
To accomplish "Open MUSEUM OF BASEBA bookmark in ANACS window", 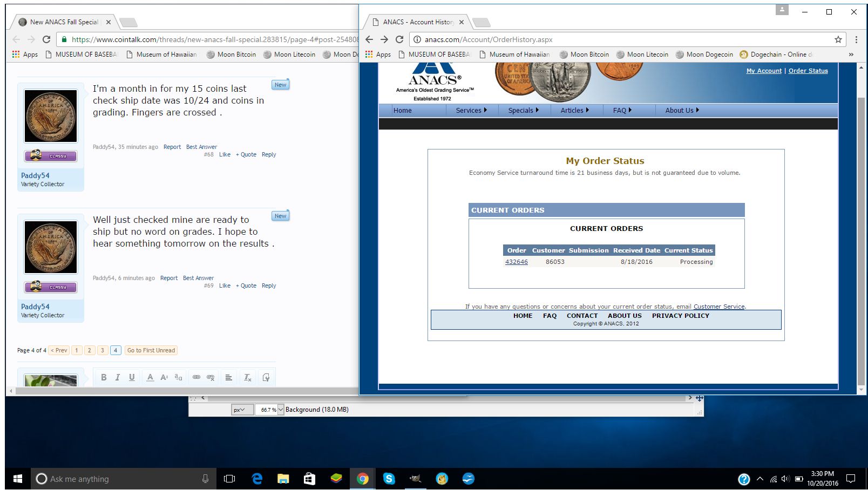I will tap(434, 55).
